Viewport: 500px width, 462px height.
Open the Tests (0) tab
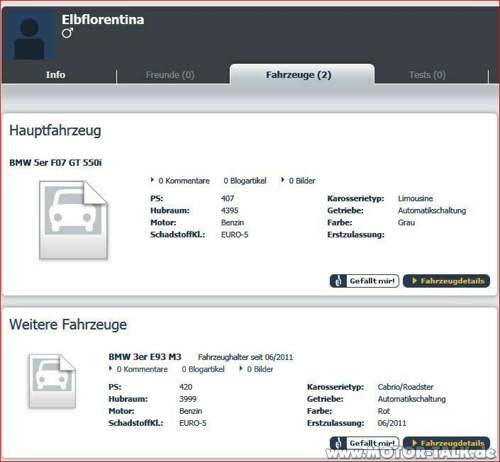[x=427, y=75]
